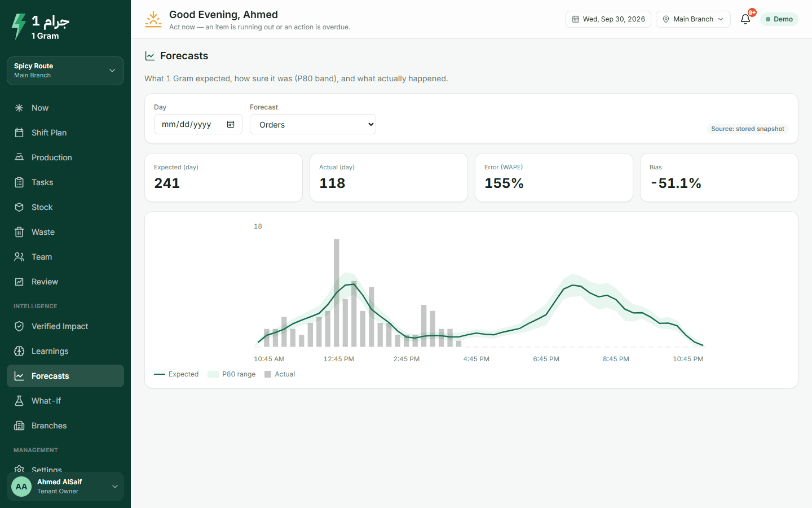Viewport: 812px width, 508px height.
Task: Open the notifications bell icon
Action: (x=745, y=19)
